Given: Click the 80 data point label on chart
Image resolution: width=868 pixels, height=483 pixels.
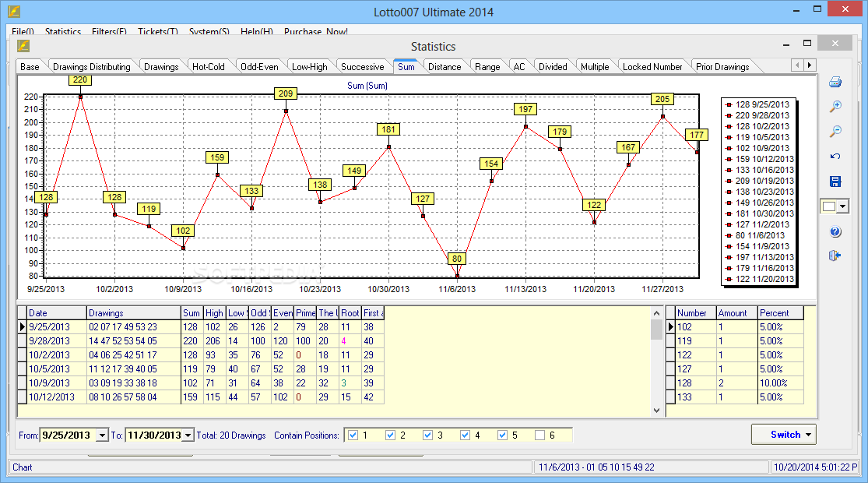Looking at the screenshot, I should (457, 259).
